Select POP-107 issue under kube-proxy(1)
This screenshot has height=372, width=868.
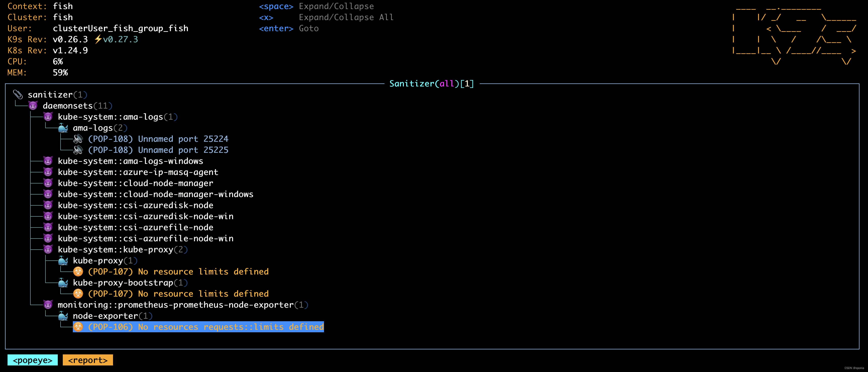[178, 272]
